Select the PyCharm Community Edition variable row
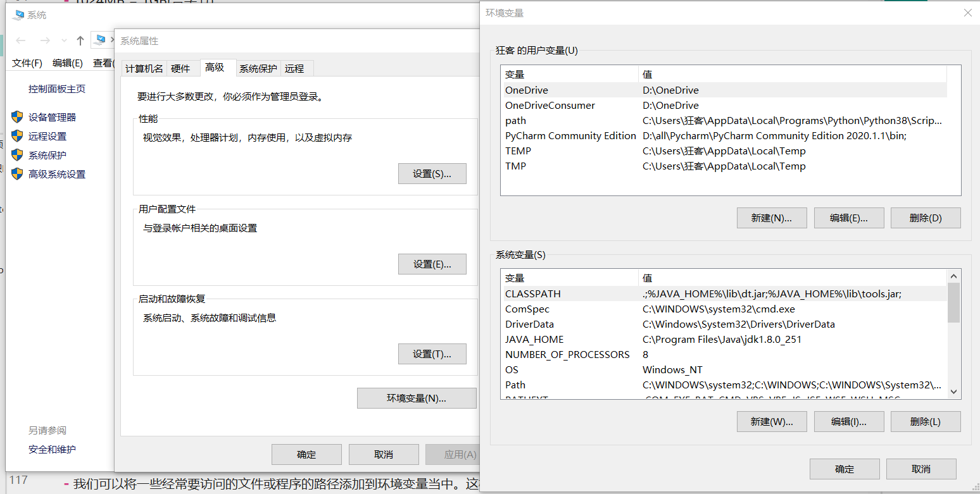This screenshot has height=494, width=980. (570, 136)
